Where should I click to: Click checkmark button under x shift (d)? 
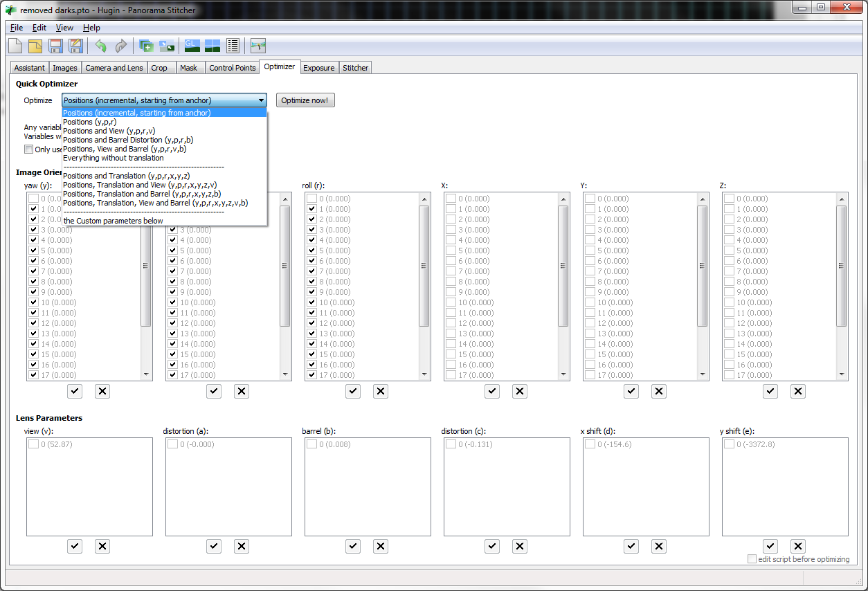(x=631, y=546)
